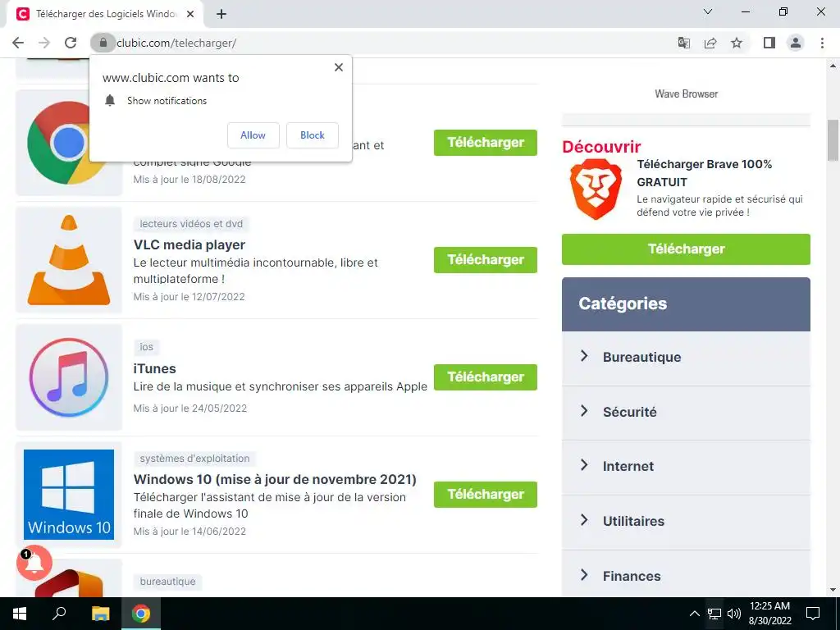This screenshot has height=630, width=840.
Task: Block notifications from clubic.com
Action: (x=313, y=135)
